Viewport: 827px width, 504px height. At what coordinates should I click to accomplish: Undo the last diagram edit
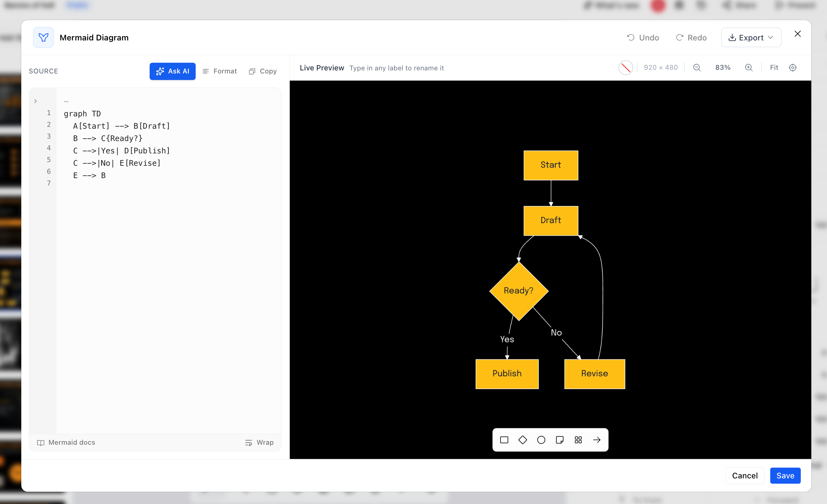tap(643, 38)
